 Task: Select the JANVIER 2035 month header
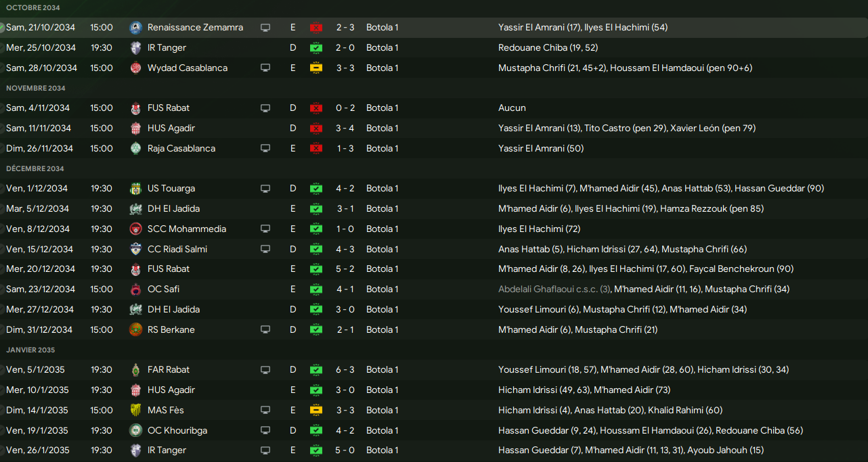click(x=30, y=350)
